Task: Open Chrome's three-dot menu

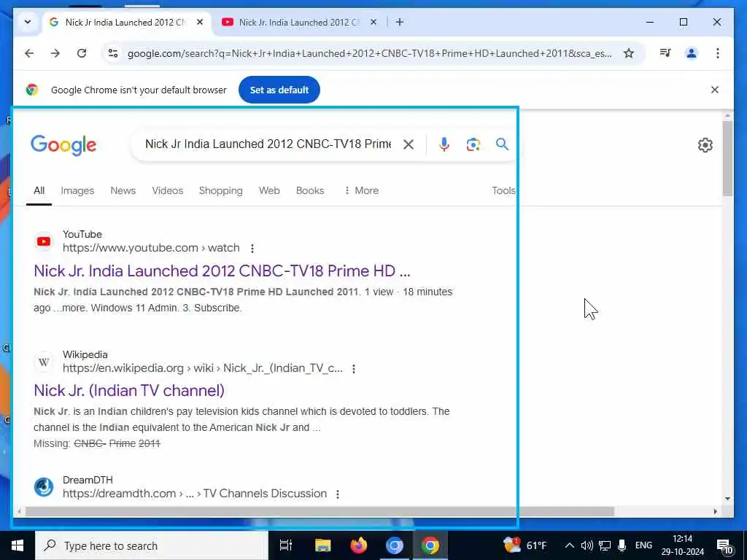Action: (x=718, y=53)
